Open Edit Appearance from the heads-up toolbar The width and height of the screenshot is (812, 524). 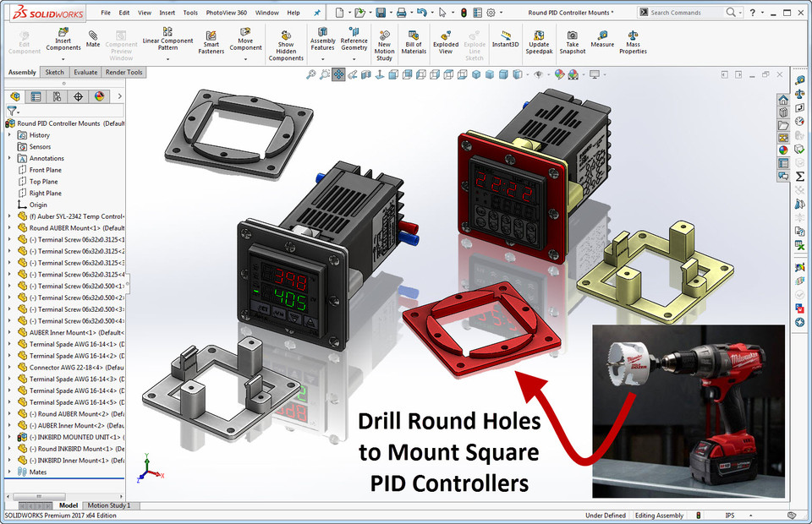pyautogui.click(x=560, y=74)
